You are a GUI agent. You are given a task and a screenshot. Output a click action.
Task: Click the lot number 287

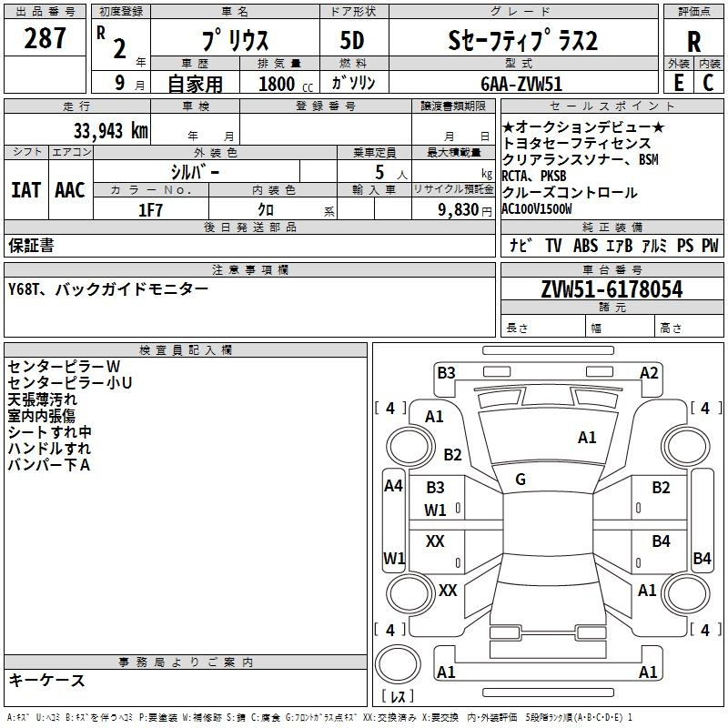45,38
